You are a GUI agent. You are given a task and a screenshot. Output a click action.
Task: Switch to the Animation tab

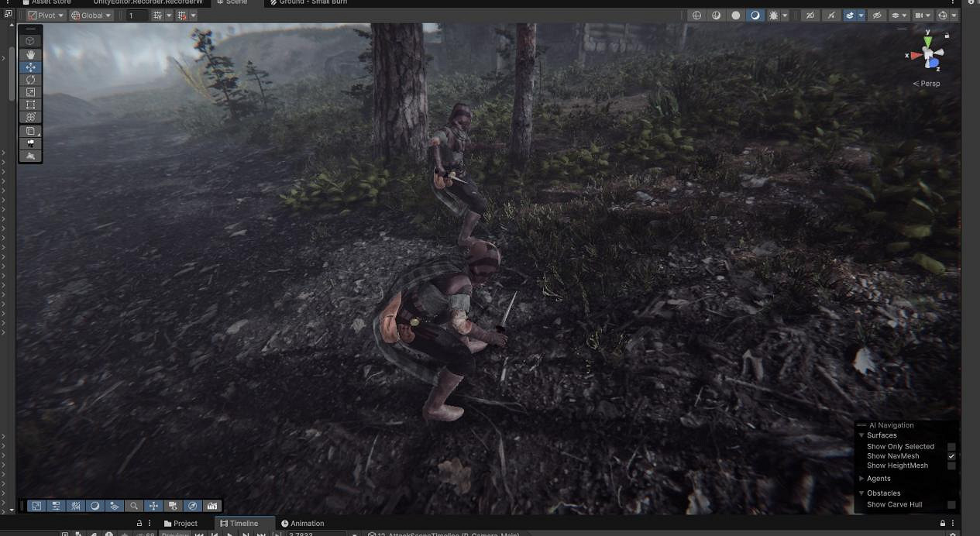point(303,524)
